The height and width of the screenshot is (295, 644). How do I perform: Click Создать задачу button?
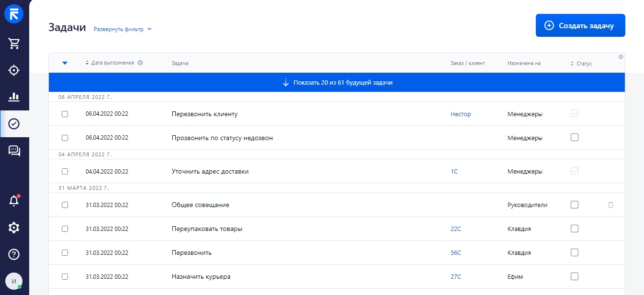[x=580, y=25]
